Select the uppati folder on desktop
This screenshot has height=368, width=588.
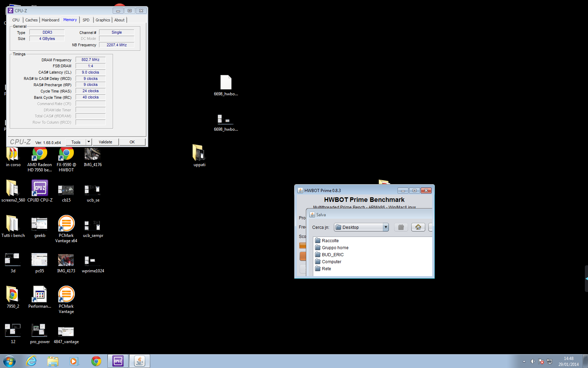point(199,155)
